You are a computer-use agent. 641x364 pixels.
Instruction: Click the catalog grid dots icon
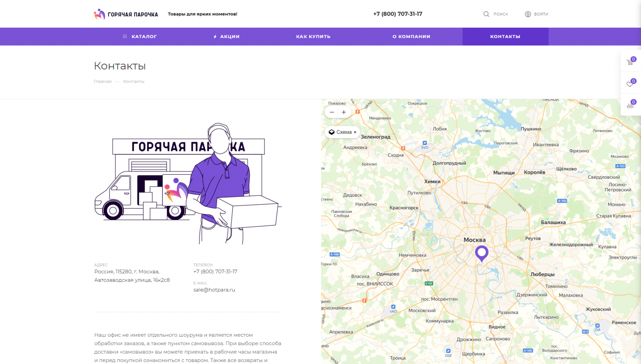pyautogui.click(x=125, y=36)
